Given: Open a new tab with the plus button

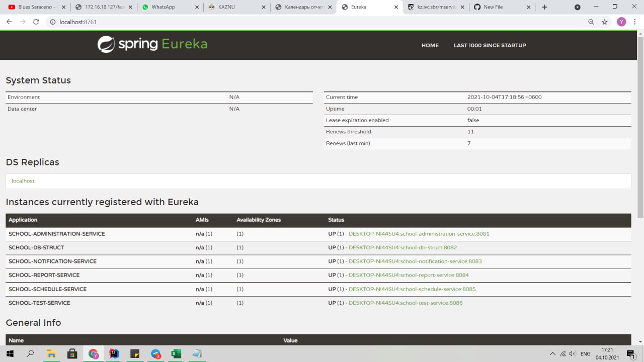Looking at the screenshot, I should 544,7.
